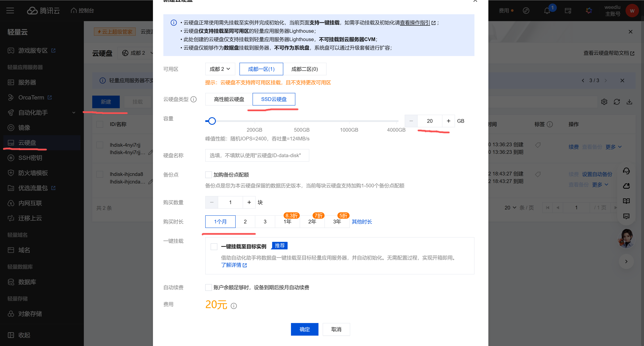Select checkbox for lhdisk-ihjcnda8 row
The image size is (644, 346).
100,174
